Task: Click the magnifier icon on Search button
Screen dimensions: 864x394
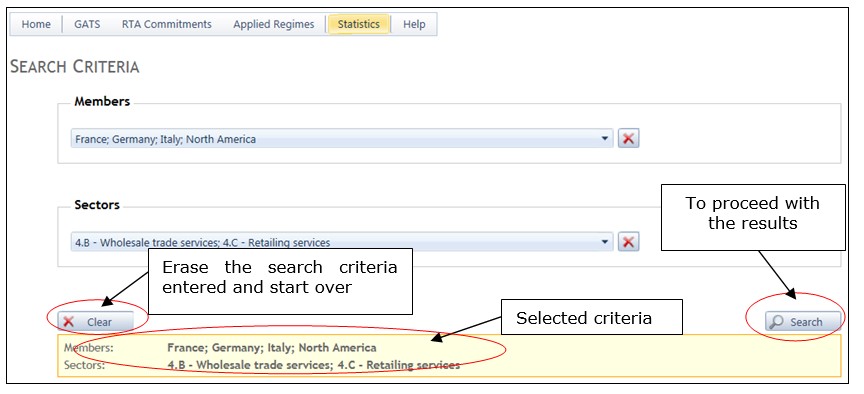Action: point(776,322)
